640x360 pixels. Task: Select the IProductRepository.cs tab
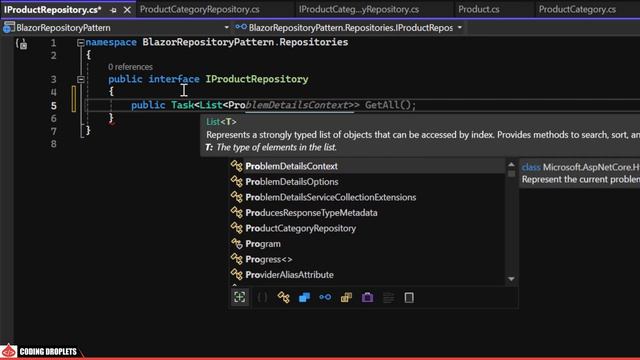(53, 9)
